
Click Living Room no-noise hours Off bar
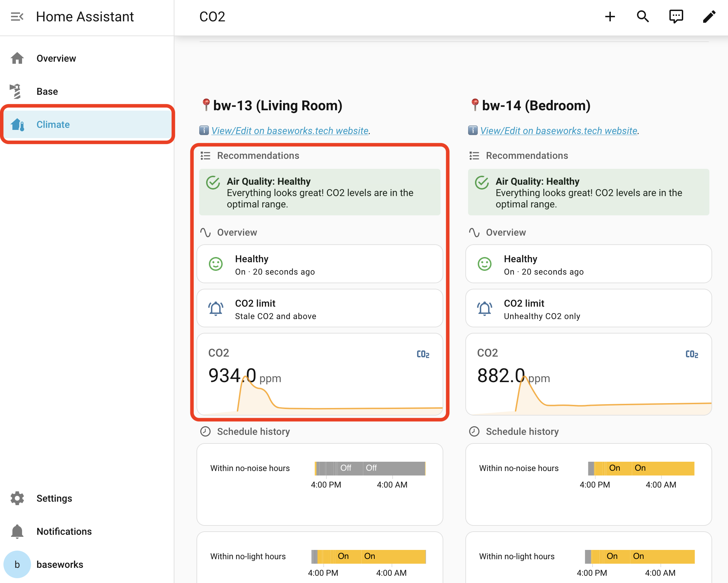pos(370,468)
